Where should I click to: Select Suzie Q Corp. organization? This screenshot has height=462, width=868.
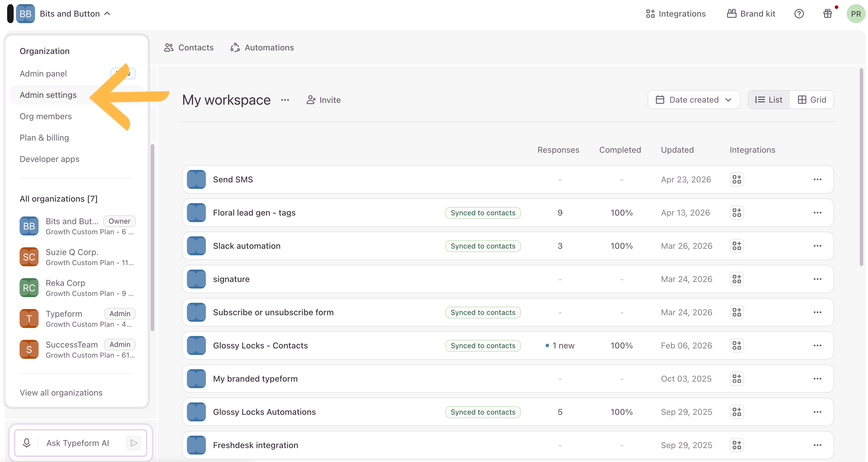(77, 257)
